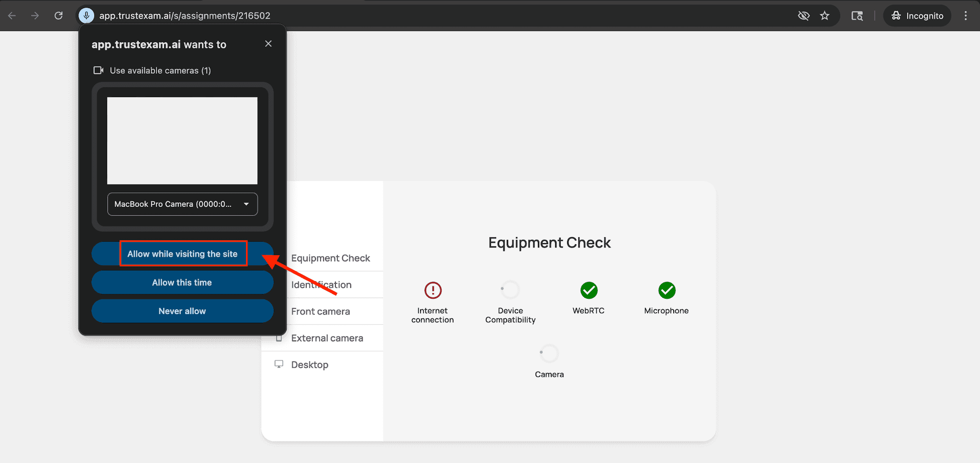This screenshot has height=463, width=980.
Task: Click the Camera label text
Action: coord(549,374)
